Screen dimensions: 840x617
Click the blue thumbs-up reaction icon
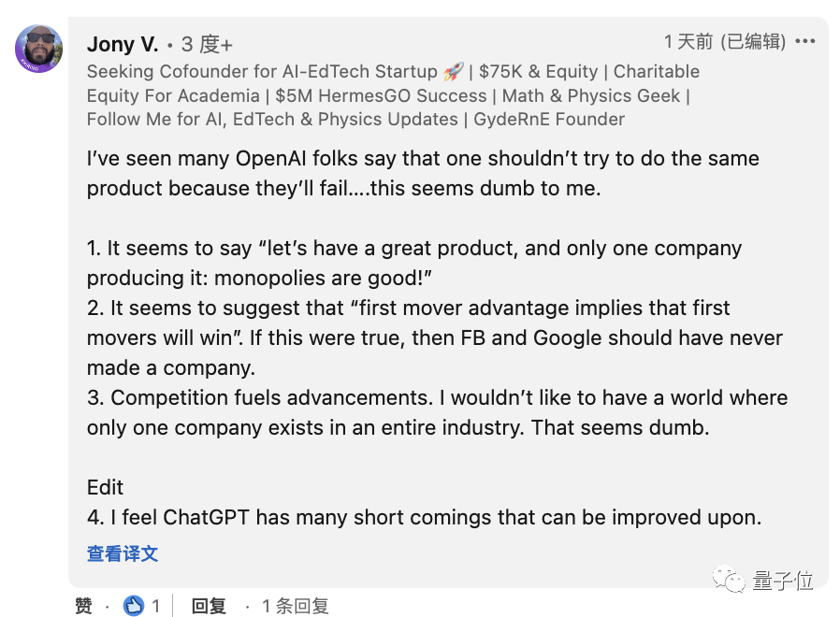(x=134, y=606)
